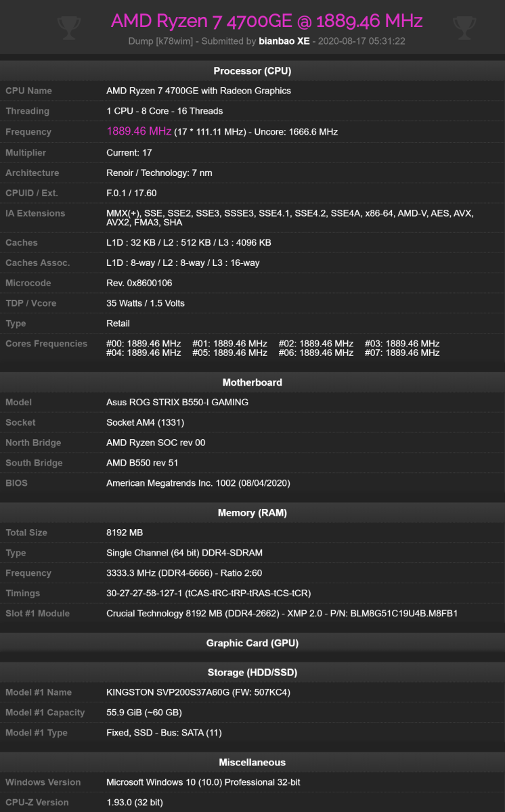Click the 'TDP / Vcore' row label
Viewport: 505px width, 812px height.
pos(31,304)
